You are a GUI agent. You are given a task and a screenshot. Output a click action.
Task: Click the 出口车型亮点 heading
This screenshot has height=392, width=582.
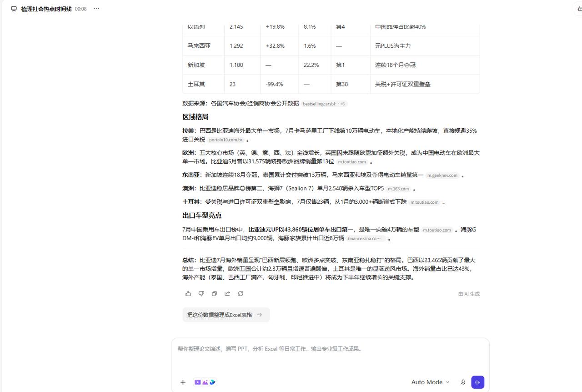tap(202, 216)
